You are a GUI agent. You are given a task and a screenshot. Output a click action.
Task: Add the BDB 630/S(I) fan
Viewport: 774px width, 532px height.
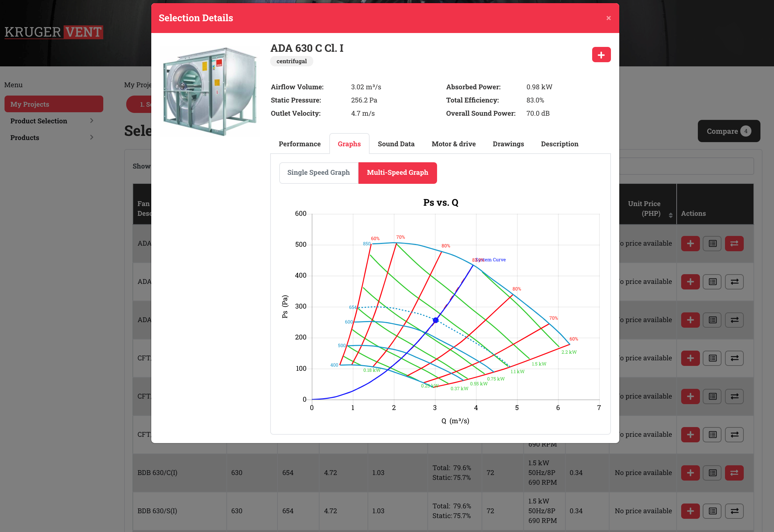coord(690,511)
